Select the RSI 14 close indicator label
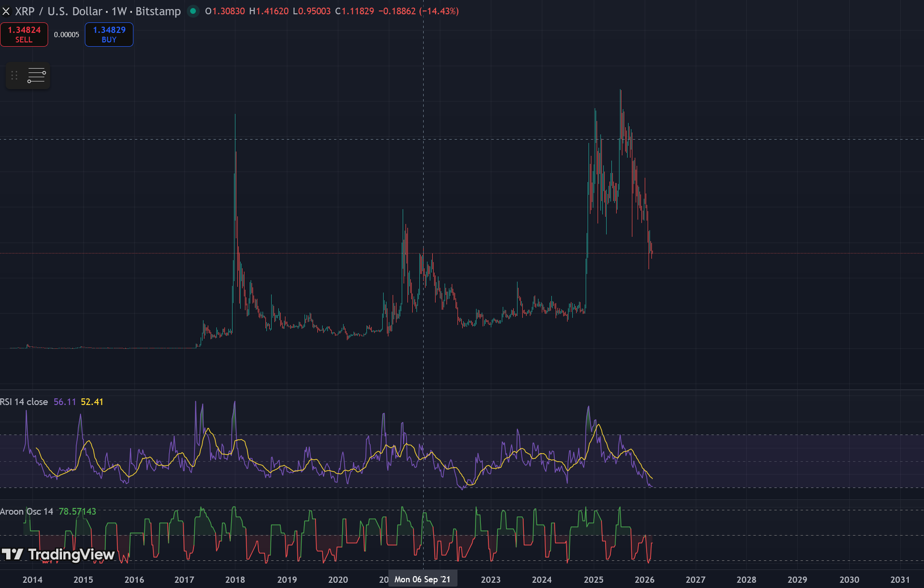 (x=24, y=402)
